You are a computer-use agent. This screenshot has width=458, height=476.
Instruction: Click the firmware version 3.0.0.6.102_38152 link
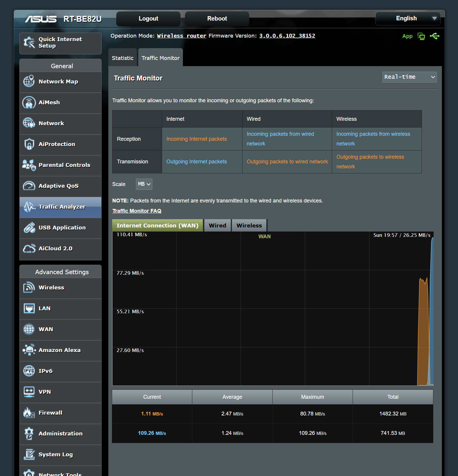[287, 36]
